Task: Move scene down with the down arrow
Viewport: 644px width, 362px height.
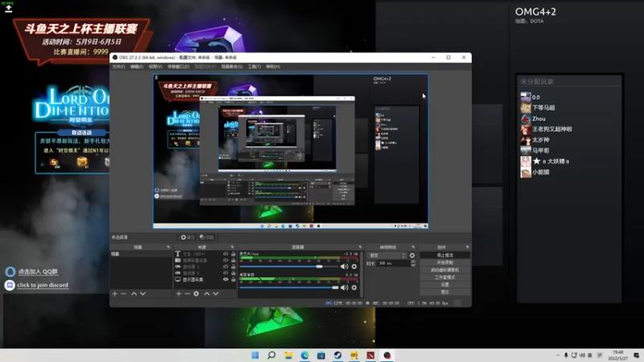Action: (143, 294)
